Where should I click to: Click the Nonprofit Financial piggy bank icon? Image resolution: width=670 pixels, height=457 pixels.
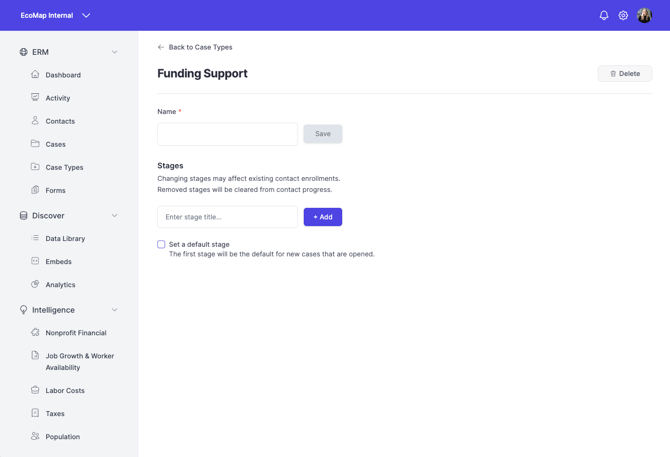pyautogui.click(x=35, y=332)
